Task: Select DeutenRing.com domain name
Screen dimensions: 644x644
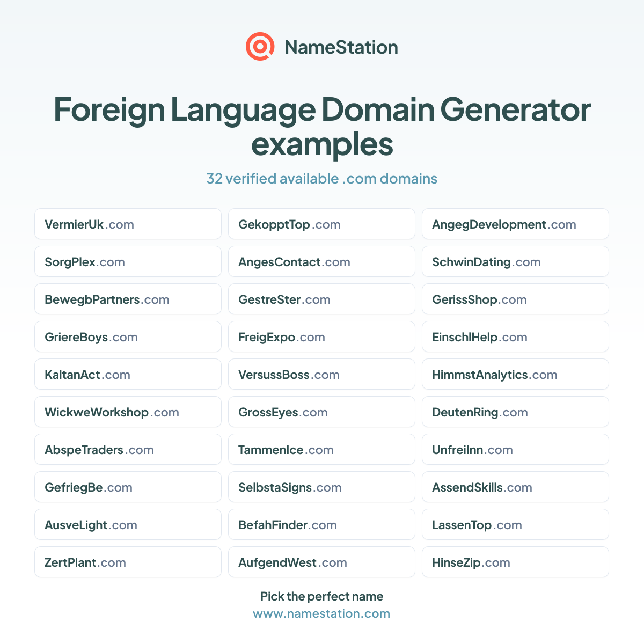Action: coord(516,412)
